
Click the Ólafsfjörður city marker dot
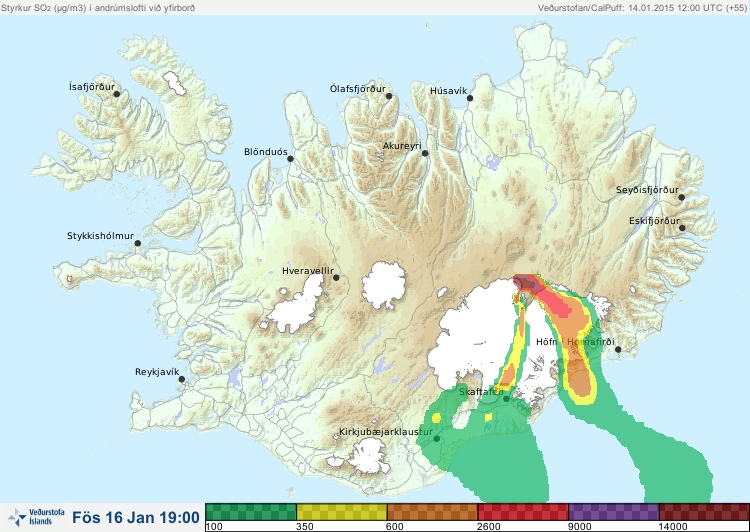tap(389, 96)
